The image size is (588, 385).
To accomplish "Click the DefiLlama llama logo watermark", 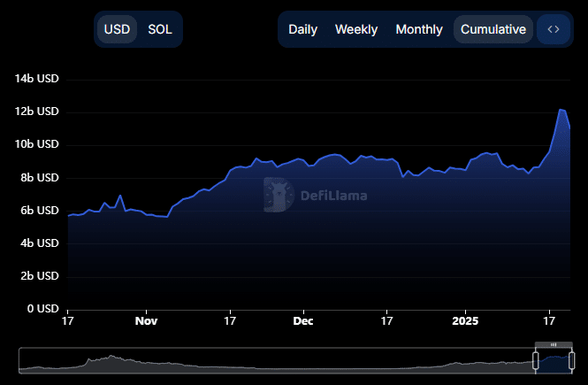I will 279,195.
